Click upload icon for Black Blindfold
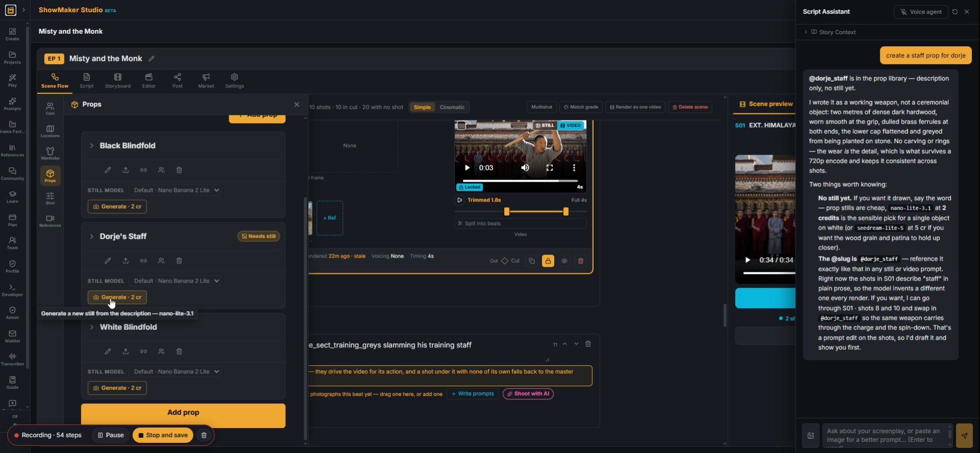 click(x=126, y=170)
